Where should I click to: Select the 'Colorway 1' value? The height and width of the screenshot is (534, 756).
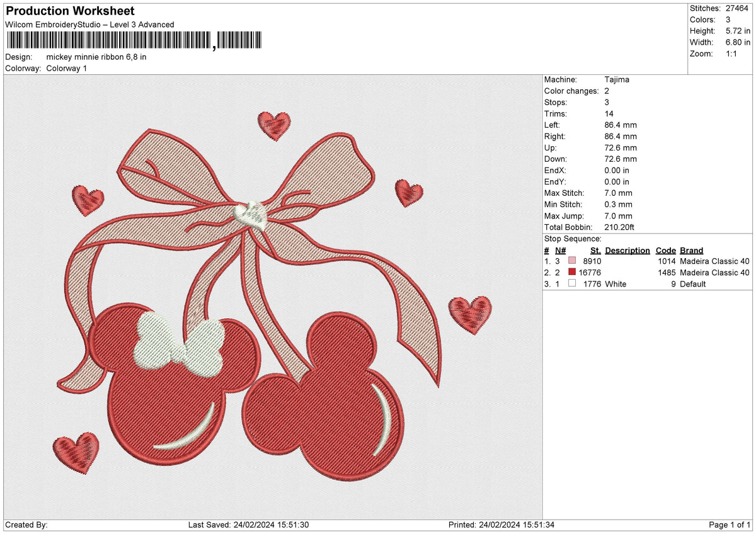66,68
